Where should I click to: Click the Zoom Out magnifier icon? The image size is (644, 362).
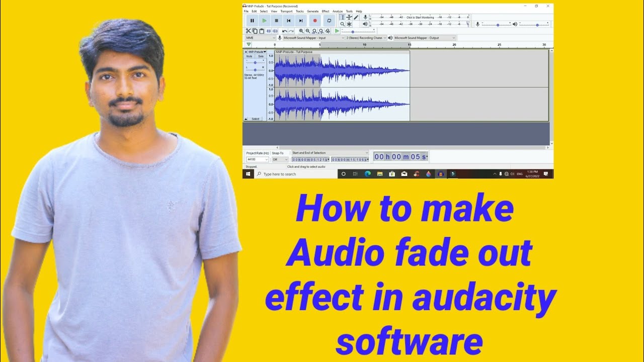coord(308,31)
